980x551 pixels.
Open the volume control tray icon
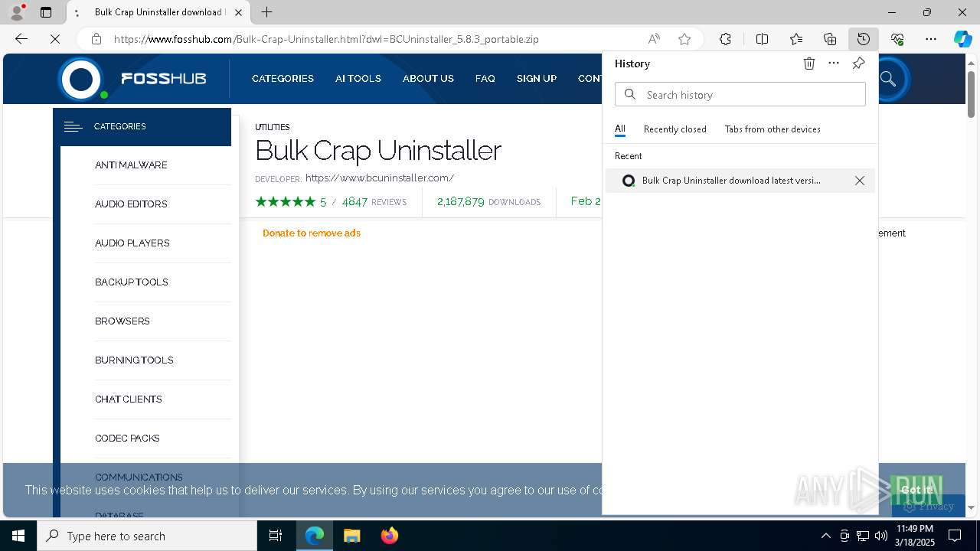coord(881,536)
